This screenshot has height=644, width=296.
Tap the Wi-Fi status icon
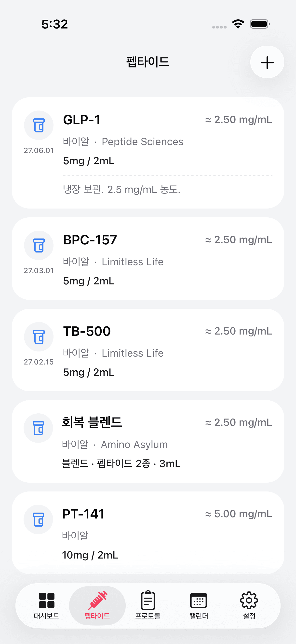(238, 24)
